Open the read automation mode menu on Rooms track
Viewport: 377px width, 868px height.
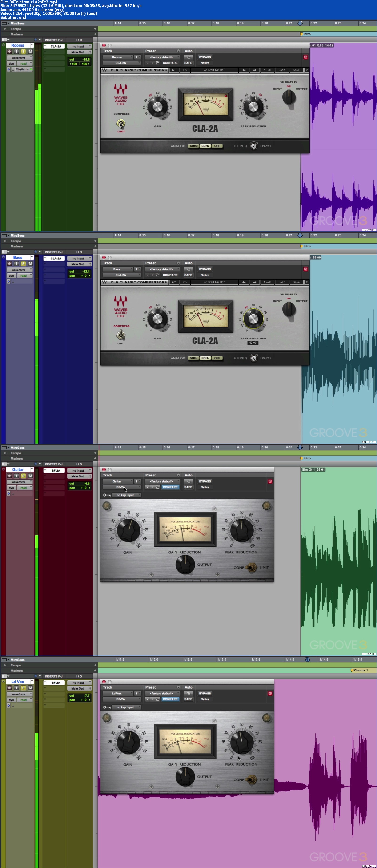pyautogui.click(x=25, y=63)
